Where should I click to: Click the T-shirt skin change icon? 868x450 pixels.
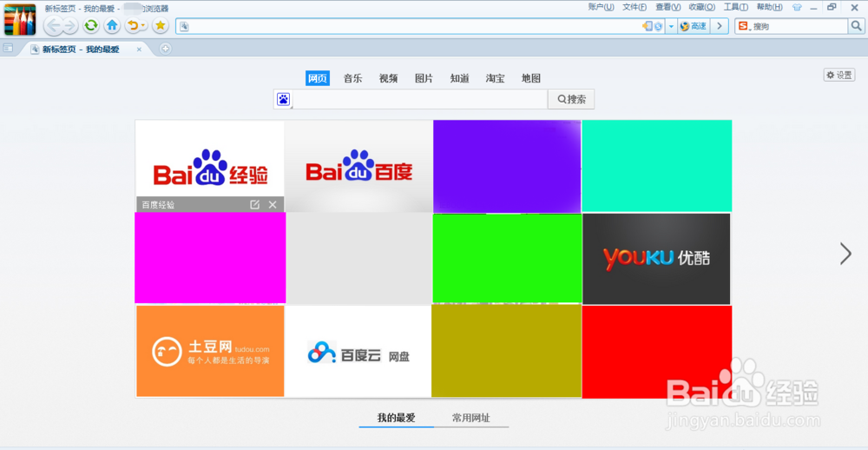pyautogui.click(x=797, y=8)
